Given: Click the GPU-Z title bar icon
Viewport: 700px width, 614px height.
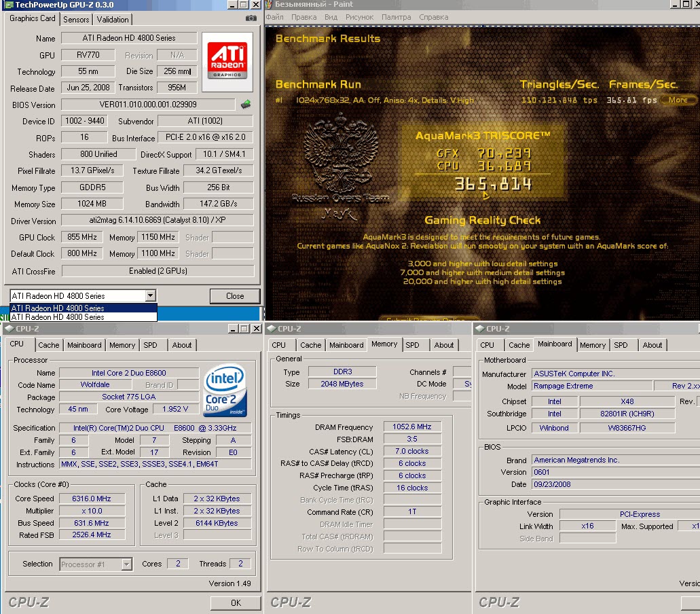Looking at the screenshot, I should coord(8,5).
